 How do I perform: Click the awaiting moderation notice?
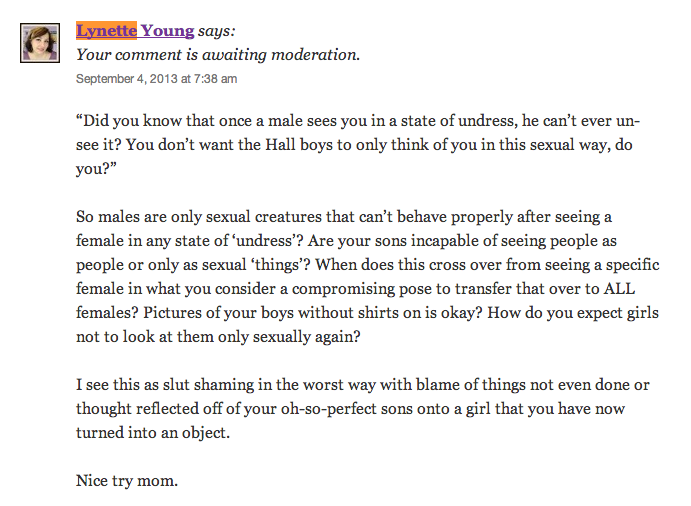coord(218,55)
